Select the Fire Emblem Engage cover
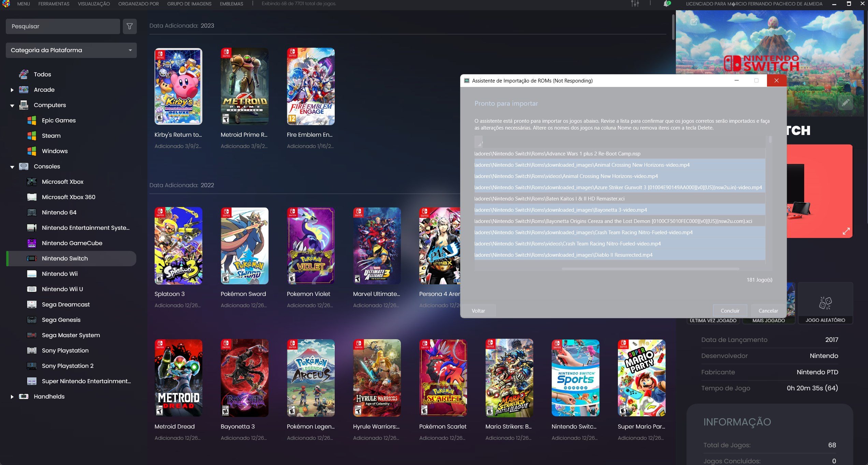This screenshot has height=465, width=868. pos(310,86)
